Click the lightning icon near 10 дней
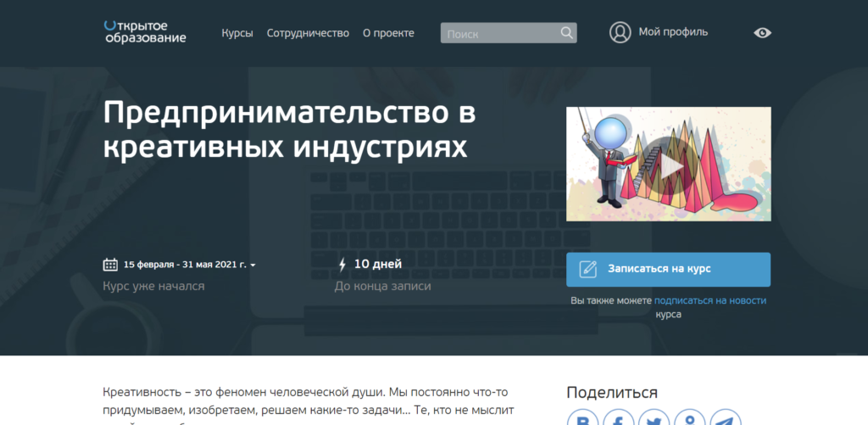The width and height of the screenshot is (868, 425). (x=342, y=265)
